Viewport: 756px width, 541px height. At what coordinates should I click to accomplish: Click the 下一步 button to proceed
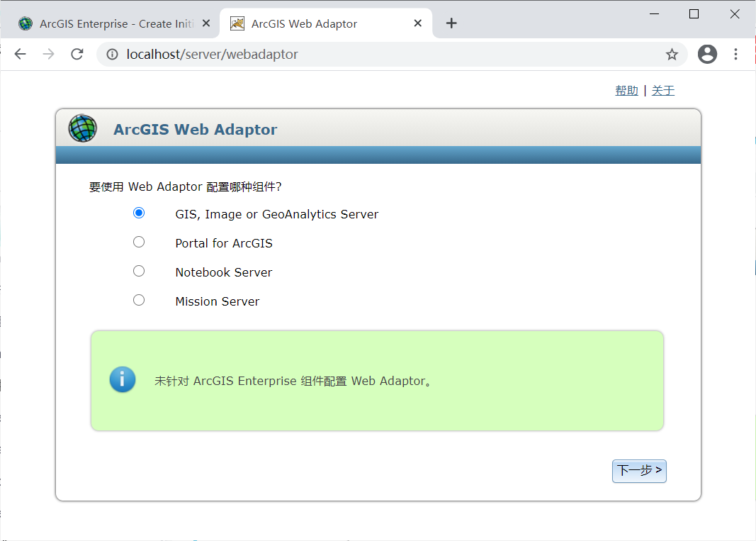tap(638, 471)
